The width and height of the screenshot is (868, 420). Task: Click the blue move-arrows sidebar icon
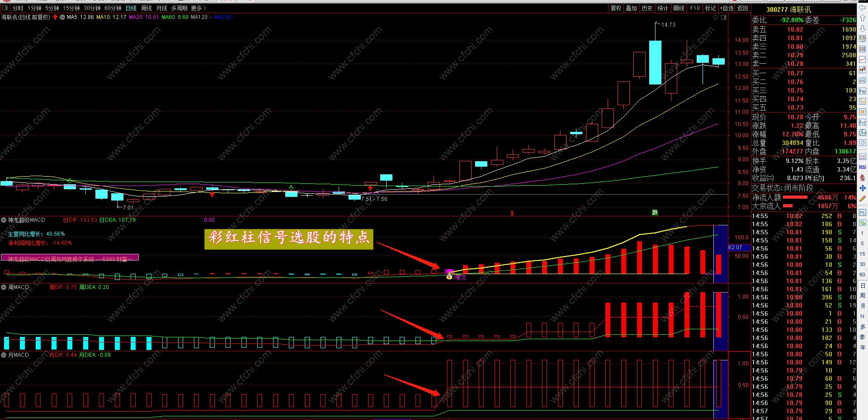coord(863,188)
